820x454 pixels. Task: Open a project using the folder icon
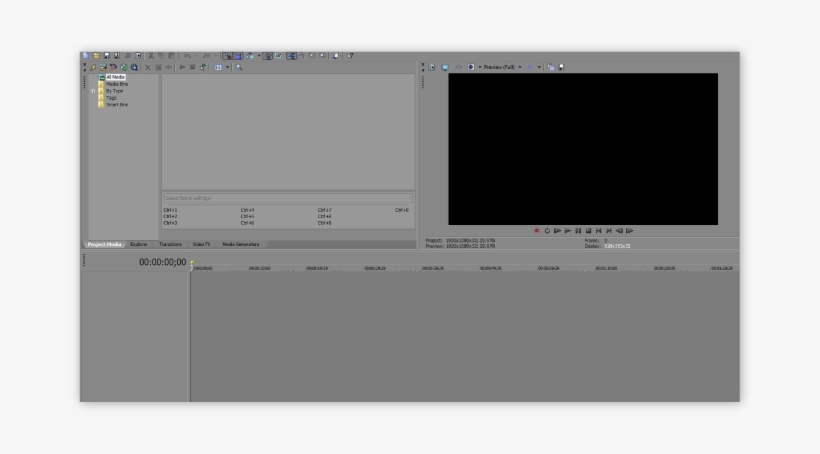point(96,55)
